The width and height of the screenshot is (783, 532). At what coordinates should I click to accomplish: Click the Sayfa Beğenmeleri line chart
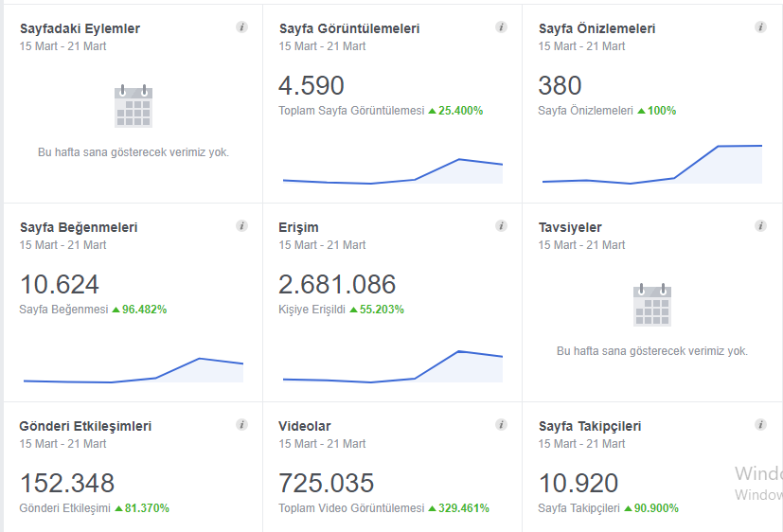[133, 370]
